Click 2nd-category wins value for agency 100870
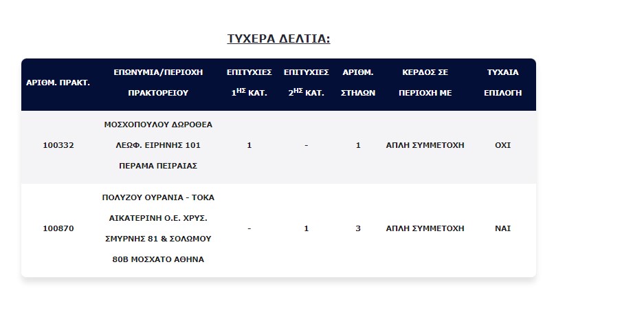 [x=307, y=228]
